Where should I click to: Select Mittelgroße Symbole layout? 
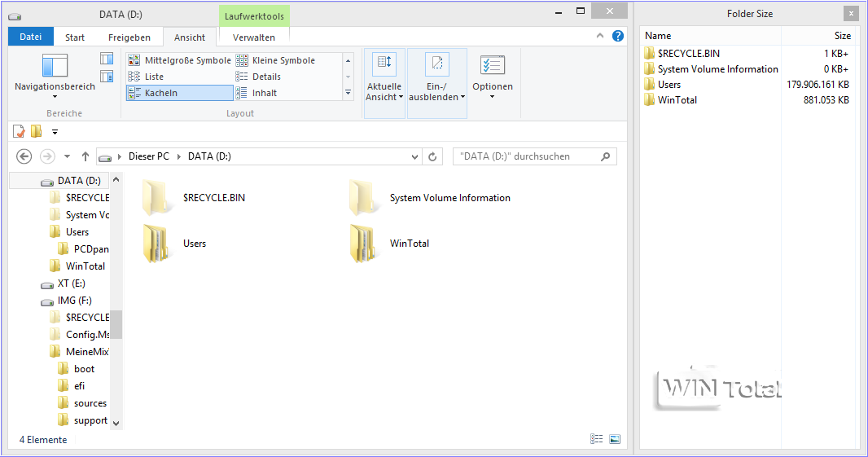point(179,60)
